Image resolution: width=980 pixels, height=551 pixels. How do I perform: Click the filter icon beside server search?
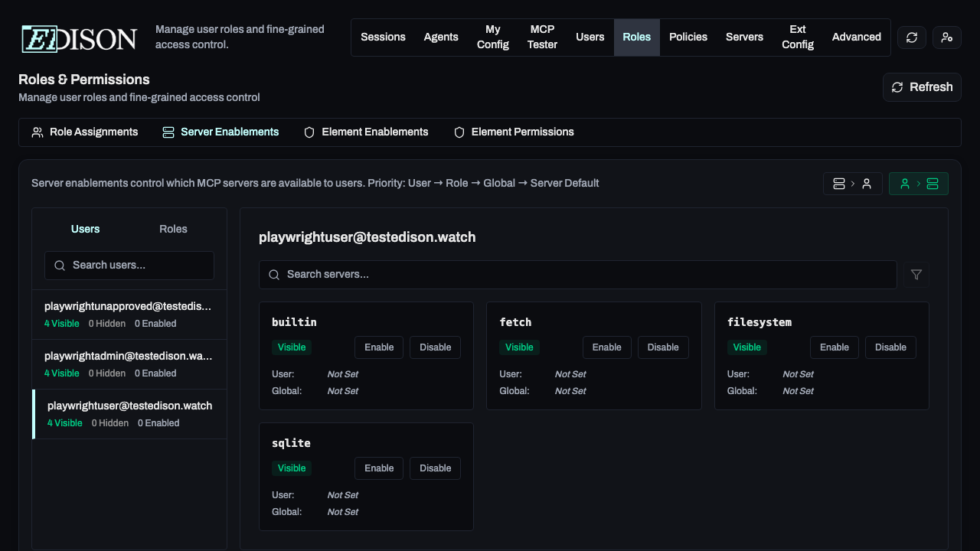[916, 275]
